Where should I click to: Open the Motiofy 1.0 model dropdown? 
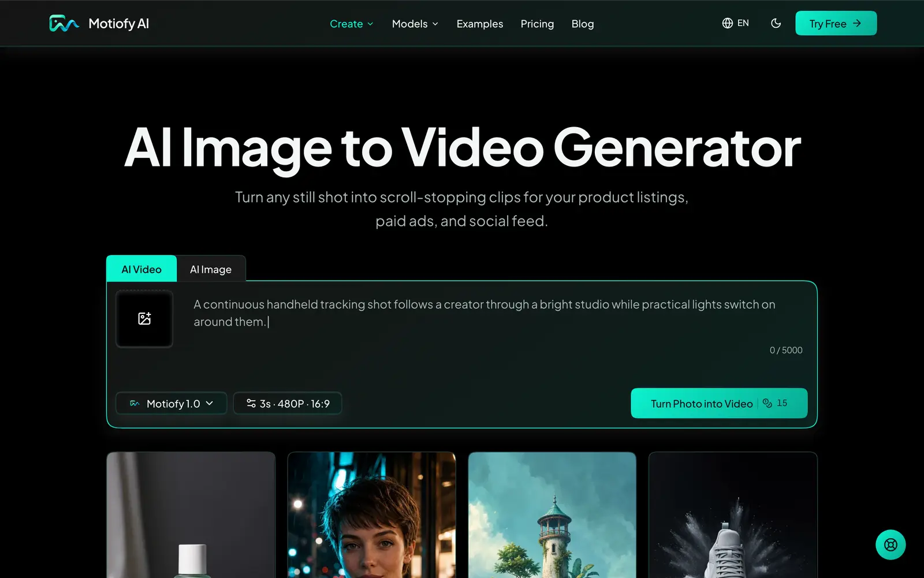pyautogui.click(x=172, y=403)
